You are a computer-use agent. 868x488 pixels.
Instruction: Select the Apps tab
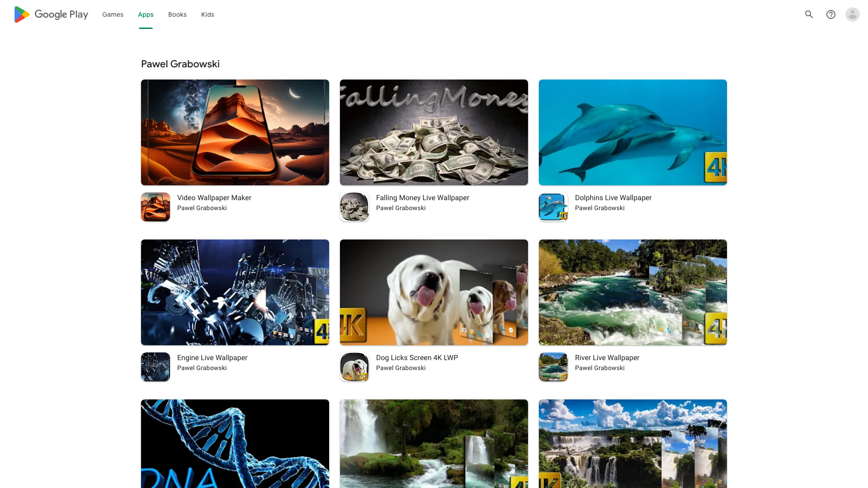point(146,14)
